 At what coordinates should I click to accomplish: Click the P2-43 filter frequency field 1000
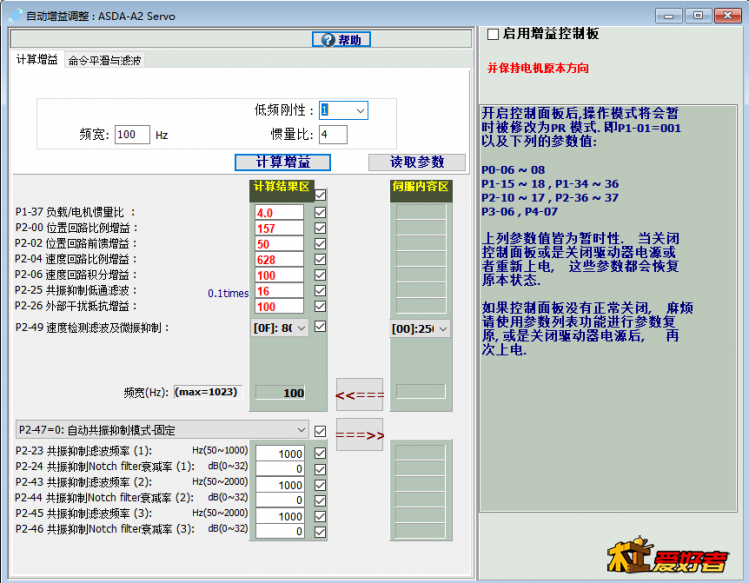279,485
